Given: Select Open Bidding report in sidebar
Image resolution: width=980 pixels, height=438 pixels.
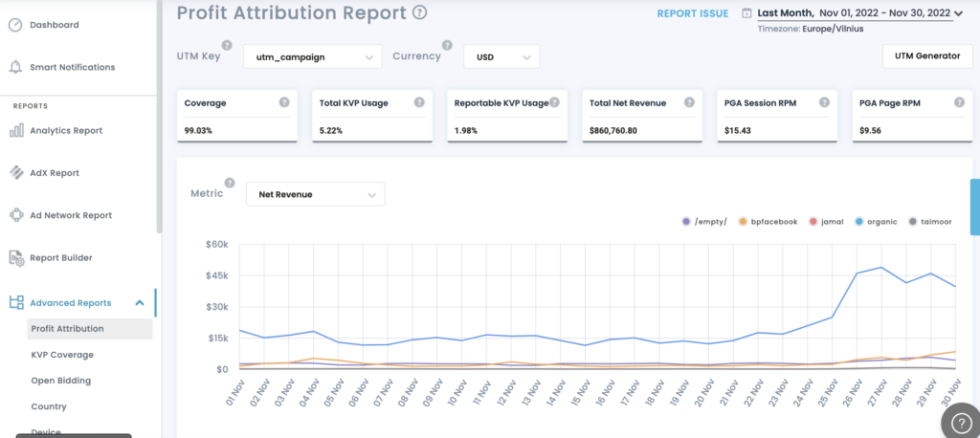Looking at the screenshot, I should (61, 381).
